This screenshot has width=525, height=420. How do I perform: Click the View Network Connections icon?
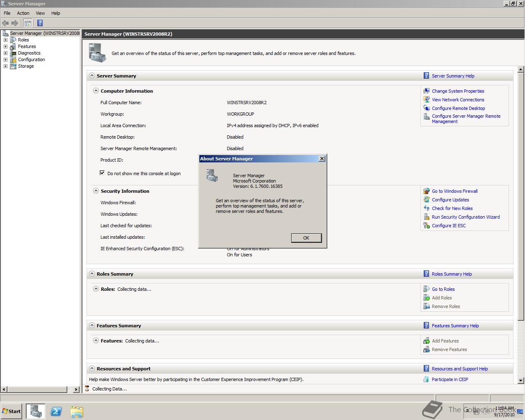[x=427, y=100]
